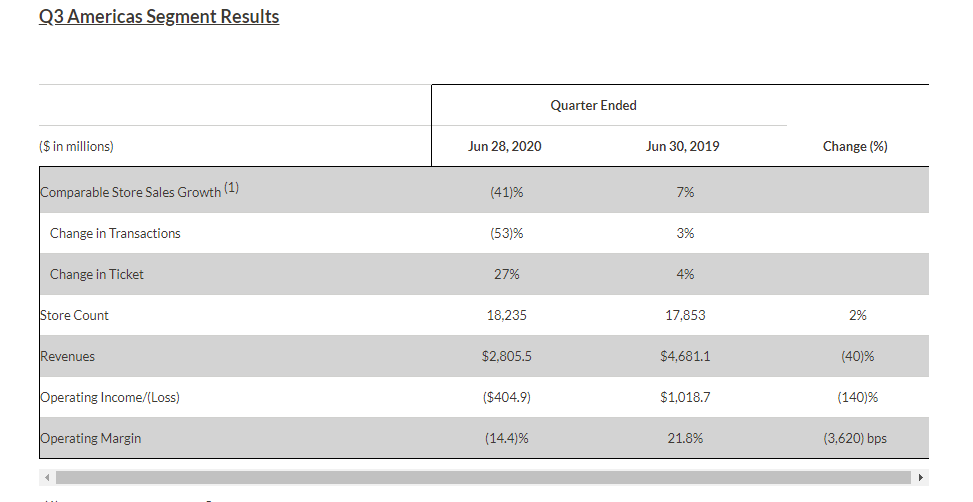Click the $2,805.5 revenue value
This screenshot has width=973, height=502.
coord(505,356)
